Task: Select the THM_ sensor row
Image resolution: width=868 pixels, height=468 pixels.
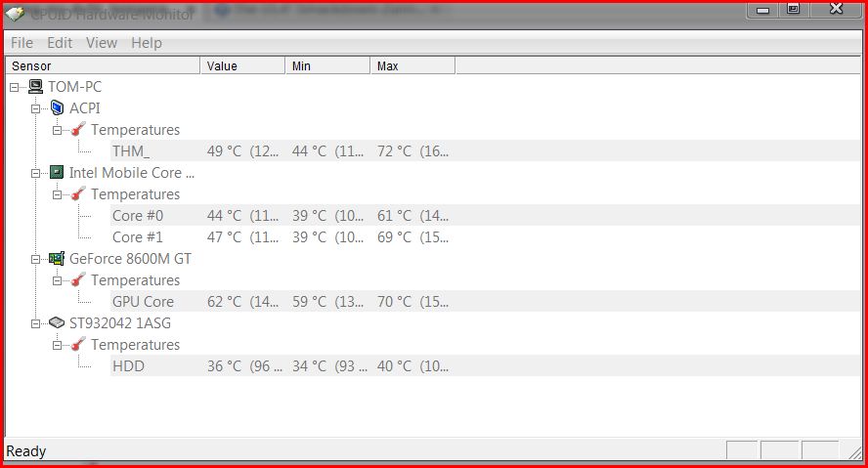Action: (x=486, y=150)
